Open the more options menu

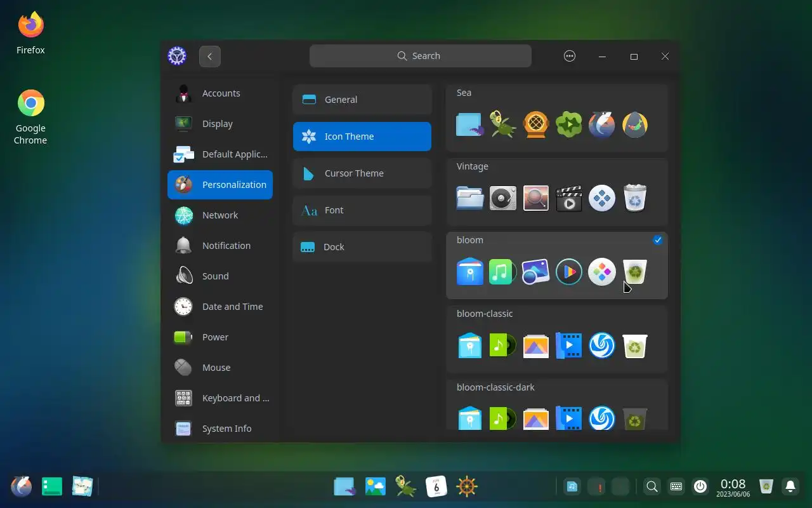[570, 56]
